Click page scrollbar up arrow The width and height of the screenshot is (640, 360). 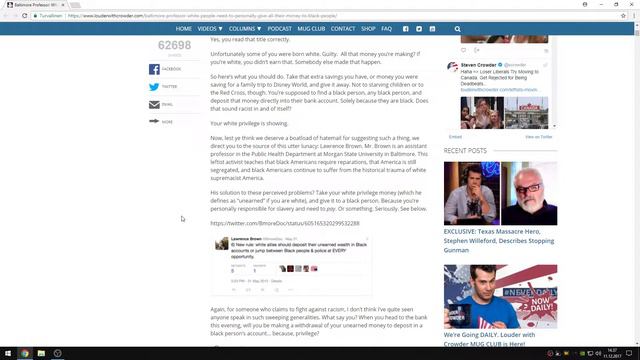(x=637, y=25)
